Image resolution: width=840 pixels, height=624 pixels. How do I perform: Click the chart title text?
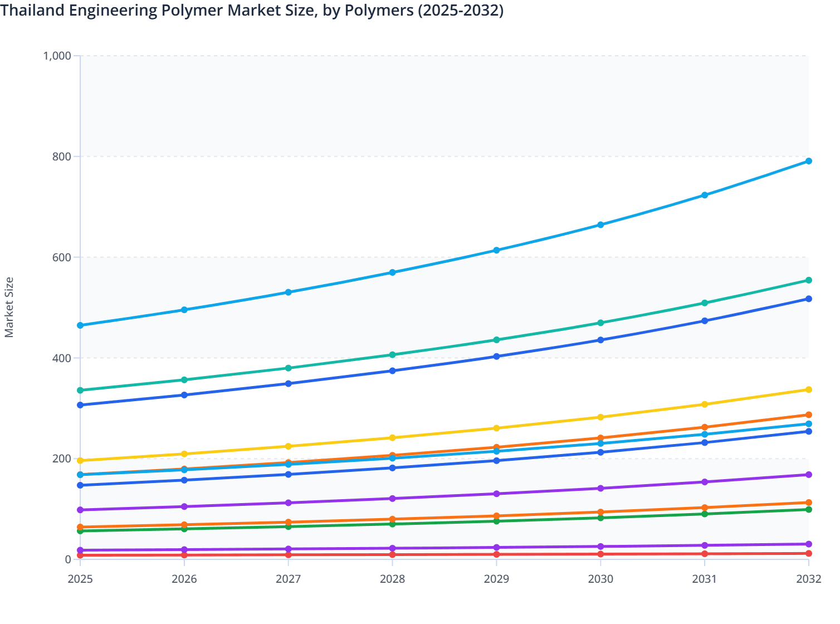[x=253, y=11]
